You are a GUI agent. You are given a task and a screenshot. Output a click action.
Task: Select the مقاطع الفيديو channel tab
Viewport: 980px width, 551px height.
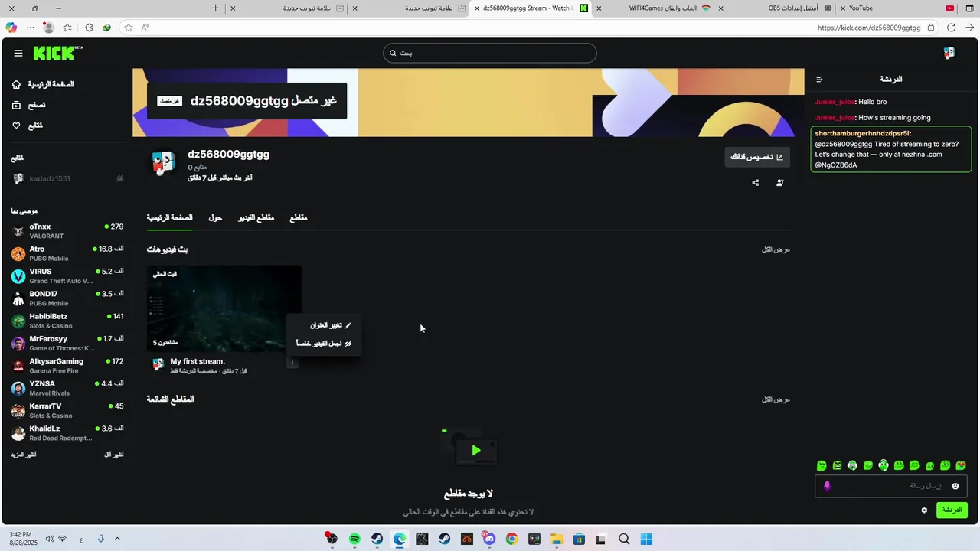tap(256, 218)
